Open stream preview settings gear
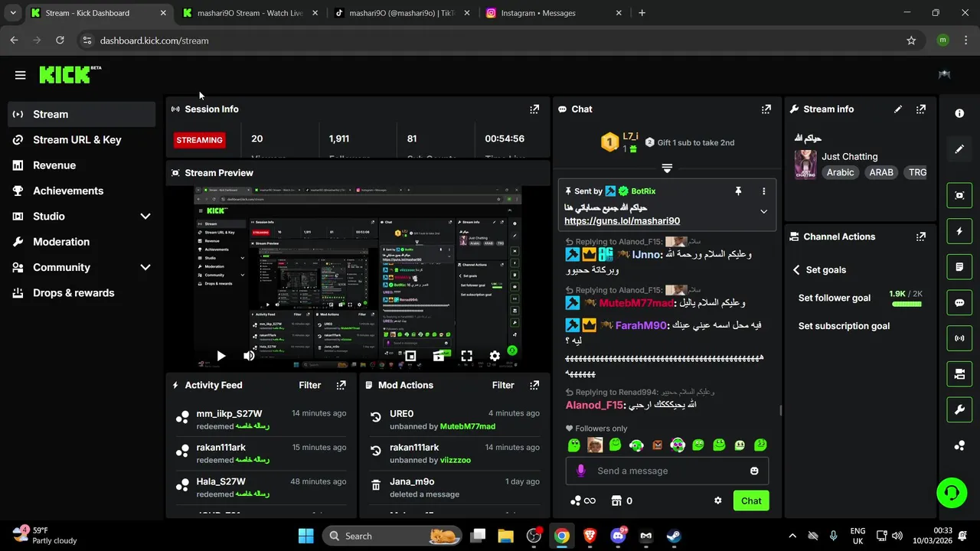 [495, 356]
